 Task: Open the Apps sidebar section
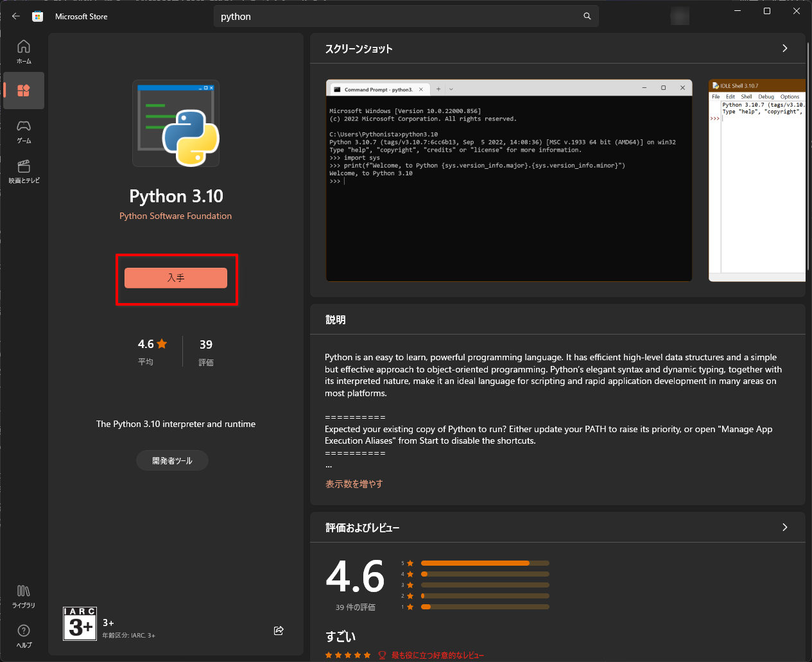(24, 91)
